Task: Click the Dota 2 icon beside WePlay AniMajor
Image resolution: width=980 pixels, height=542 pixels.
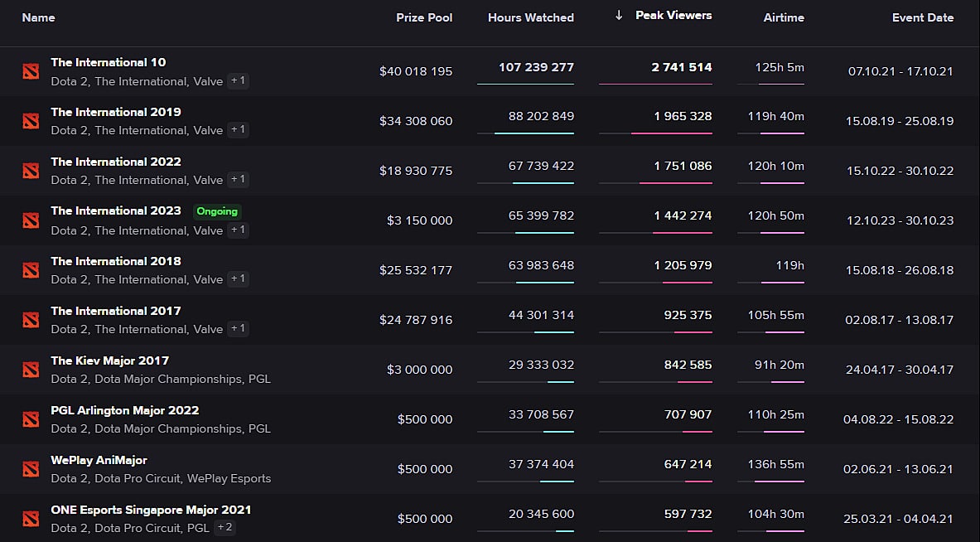Action: tap(31, 468)
